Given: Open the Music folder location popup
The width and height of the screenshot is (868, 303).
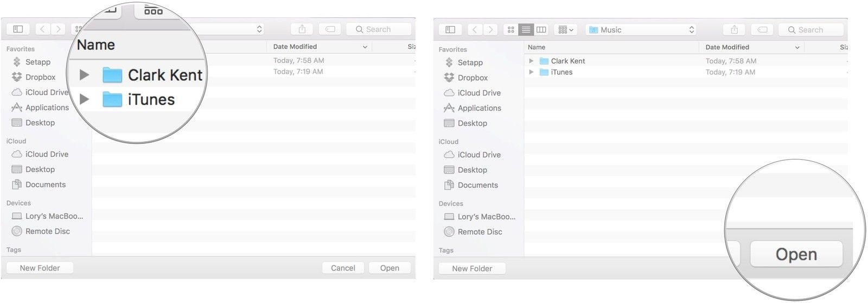Looking at the screenshot, I should point(641,30).
